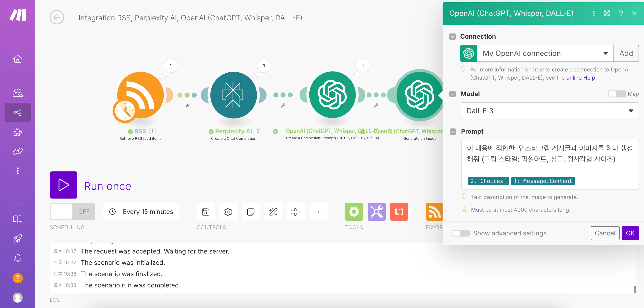
Task: Open the Templates puzzle icon
Action: pyautogui.click(x=18, y=132)
